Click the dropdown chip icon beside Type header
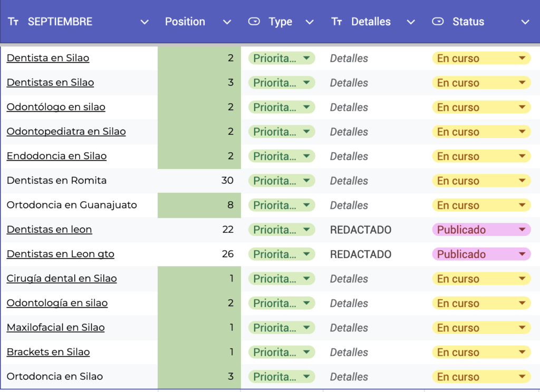This screenshot has height=392, width=540. [254, 22]
